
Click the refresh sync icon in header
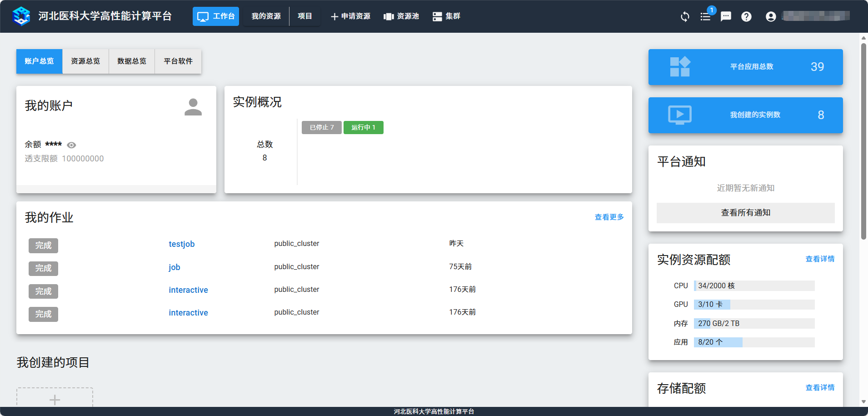(685, 17)
